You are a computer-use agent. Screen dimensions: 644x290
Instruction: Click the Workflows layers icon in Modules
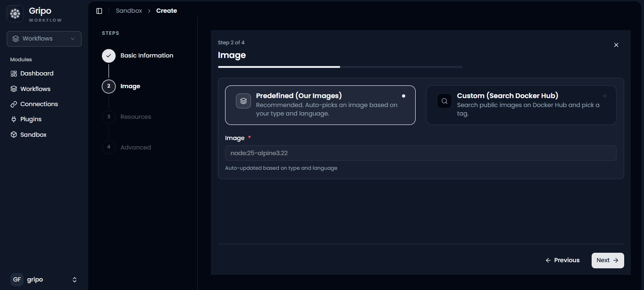tap(14, 89)
